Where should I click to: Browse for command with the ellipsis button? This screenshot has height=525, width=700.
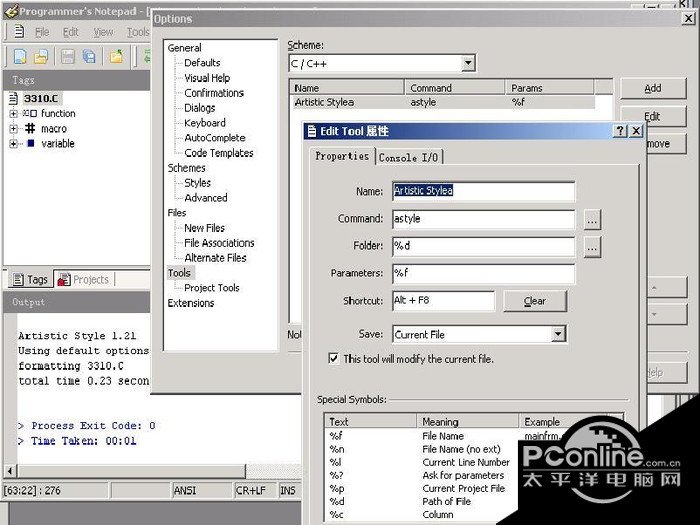592,219
